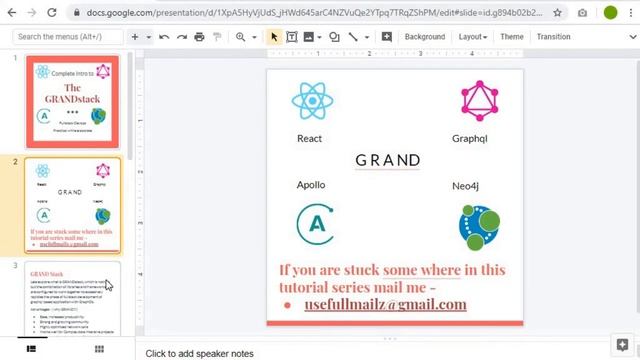The width and height of the screenshot is (640, 360).
Task: Focus the Search the menus field
Action: [x=68, y=37]
